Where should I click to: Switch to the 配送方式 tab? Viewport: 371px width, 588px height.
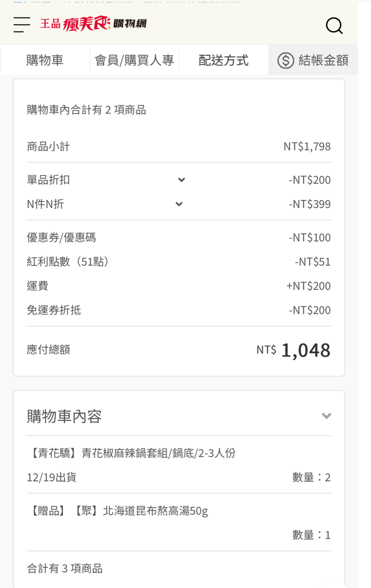pyautogui.click(x=223, y=60)
